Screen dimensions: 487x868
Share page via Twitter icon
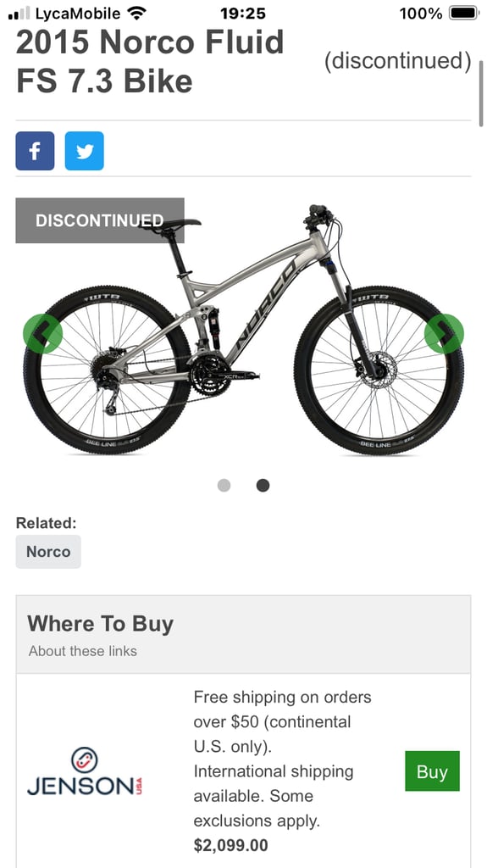click(x=84, y=151)
